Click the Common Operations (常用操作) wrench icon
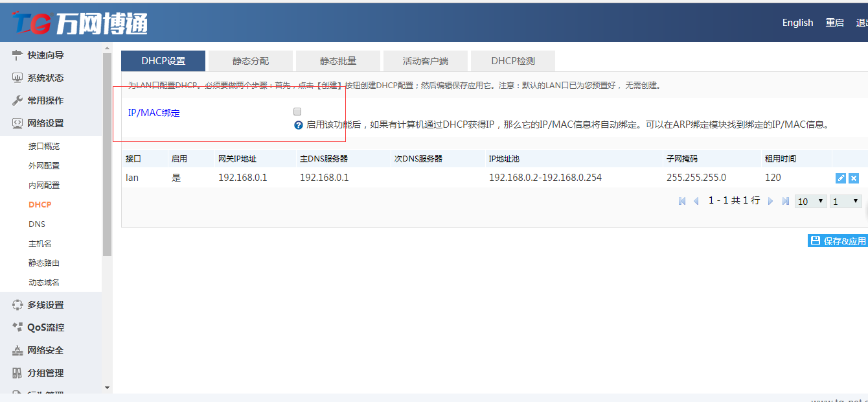Viewport: 868px width, 402px height. [17, 100]
